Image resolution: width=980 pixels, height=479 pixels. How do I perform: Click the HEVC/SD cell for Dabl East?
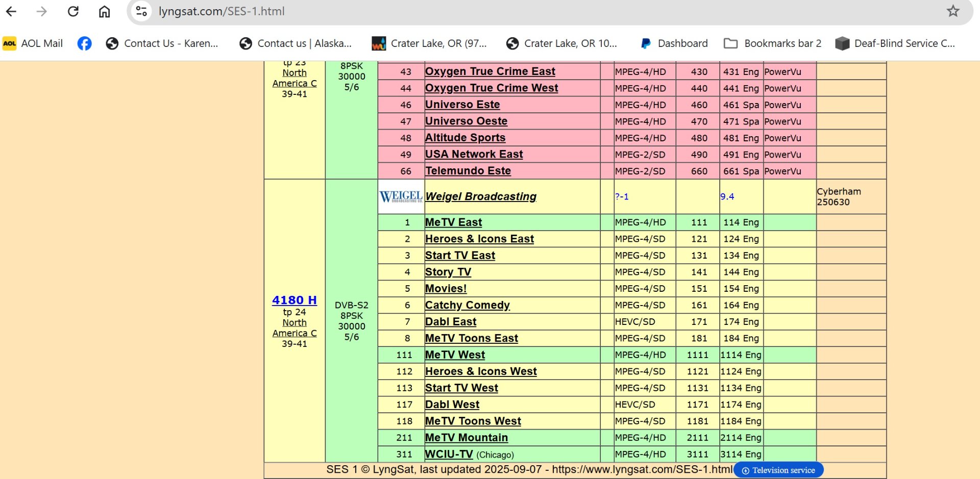[x=645, y=322]
